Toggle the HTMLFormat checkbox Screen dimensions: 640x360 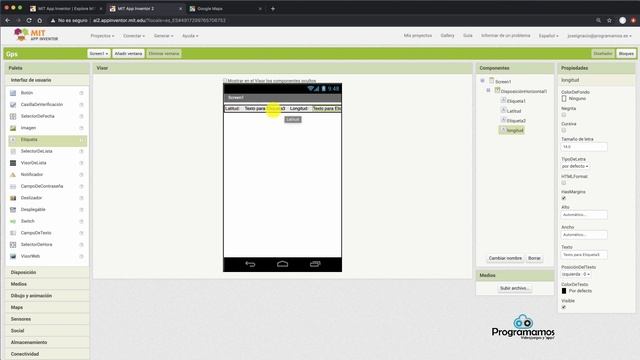pos(564,183)
